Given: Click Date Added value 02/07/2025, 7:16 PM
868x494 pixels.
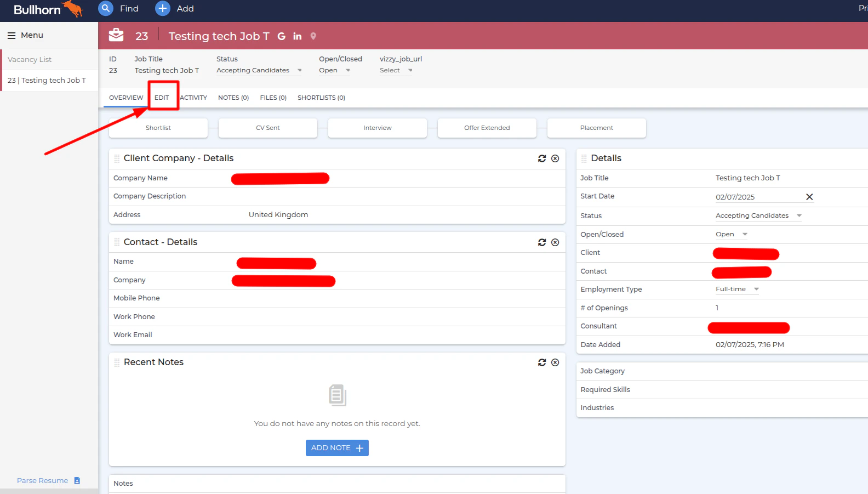Looking at the screenshot, I should [750, 345].
